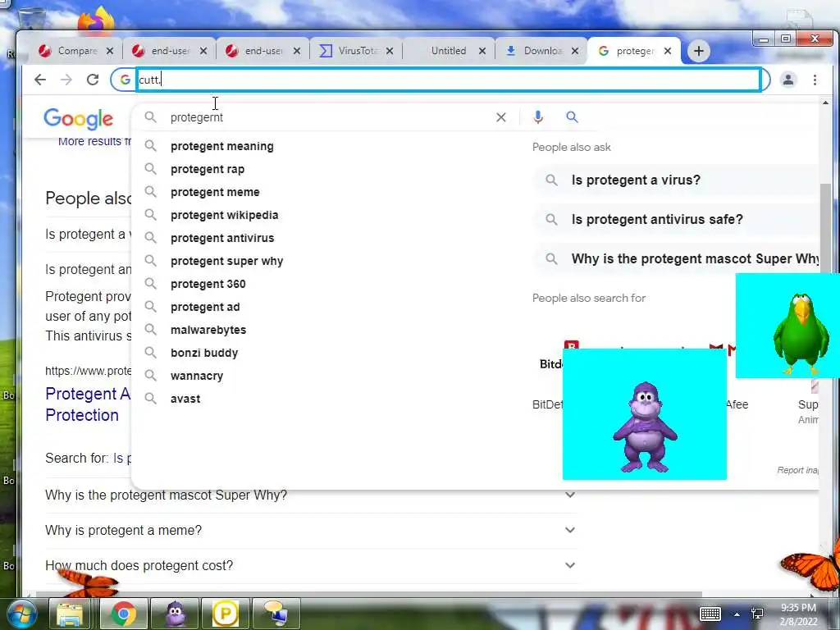Submit search with blue magnifier icon

(x=572, y=116)
